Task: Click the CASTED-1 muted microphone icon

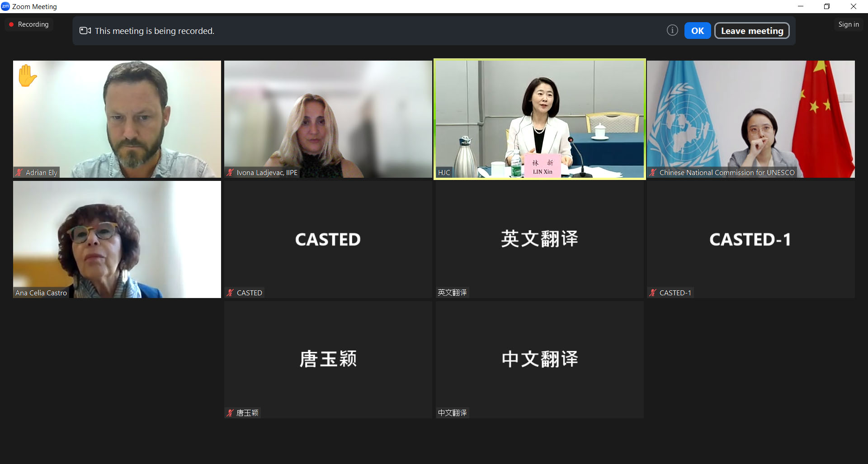Action: 653,293
